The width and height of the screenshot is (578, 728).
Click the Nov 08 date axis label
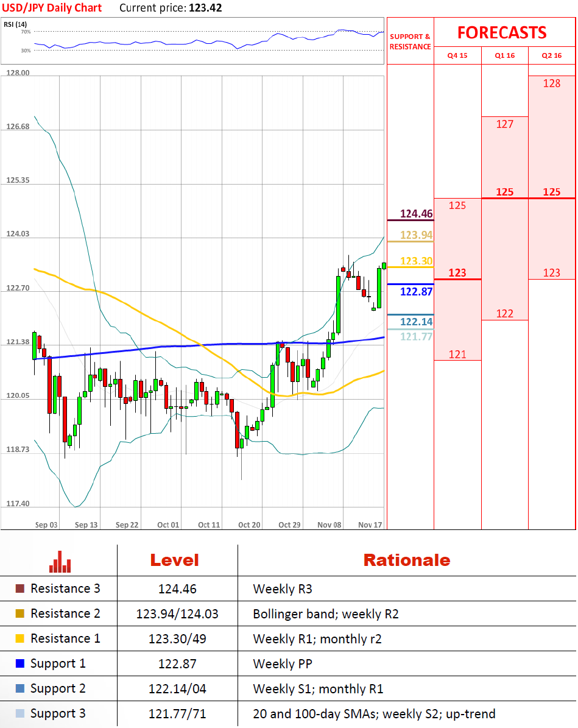tap(330, 525)
